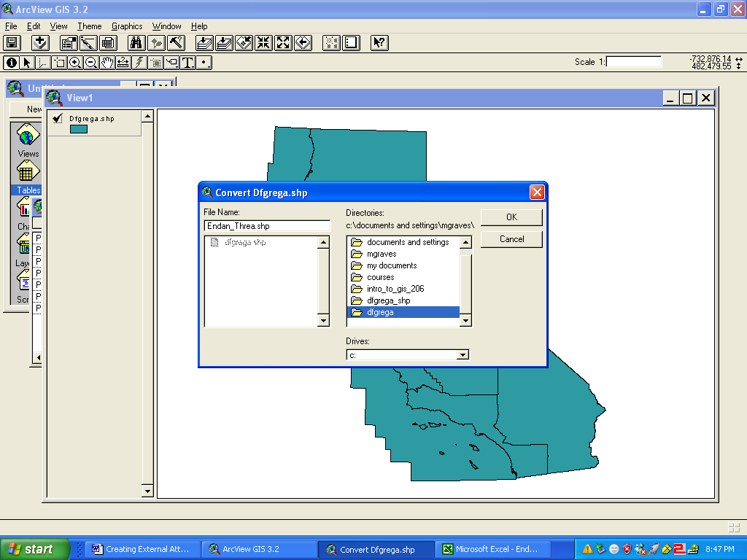
Task: Open the Help menu
Action: click(x=199, y=26)
